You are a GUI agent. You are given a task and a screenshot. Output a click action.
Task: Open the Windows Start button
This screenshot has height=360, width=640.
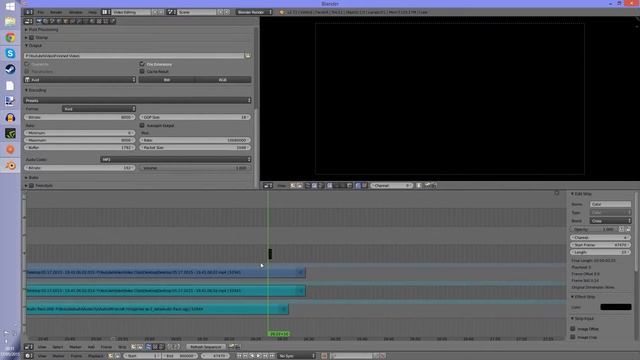[10, 7]
